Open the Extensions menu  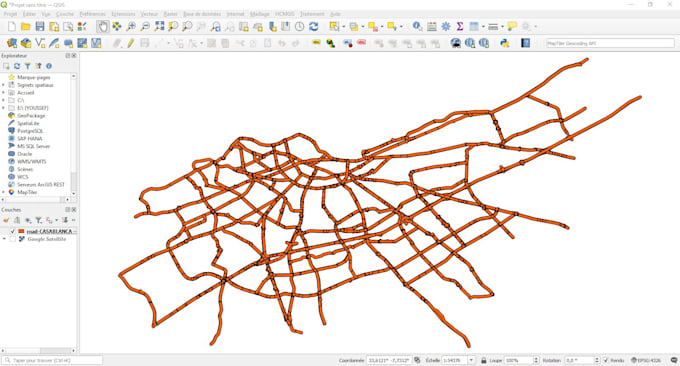pos(123,14)
